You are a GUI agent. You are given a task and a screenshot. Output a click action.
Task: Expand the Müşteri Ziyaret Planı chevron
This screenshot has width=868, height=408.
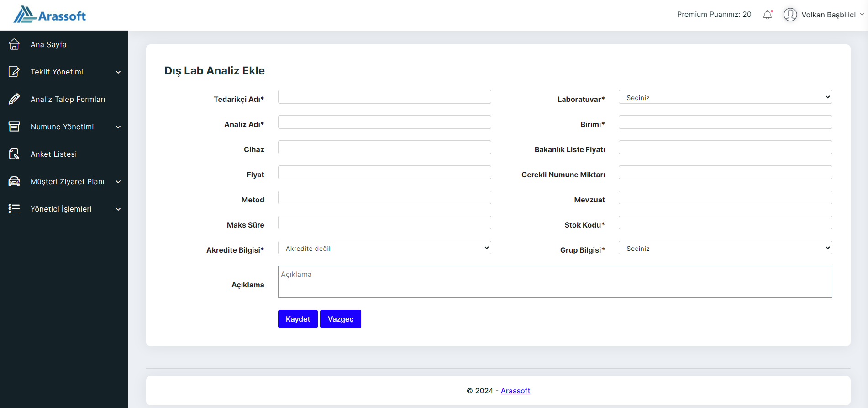tap(118, 182)
